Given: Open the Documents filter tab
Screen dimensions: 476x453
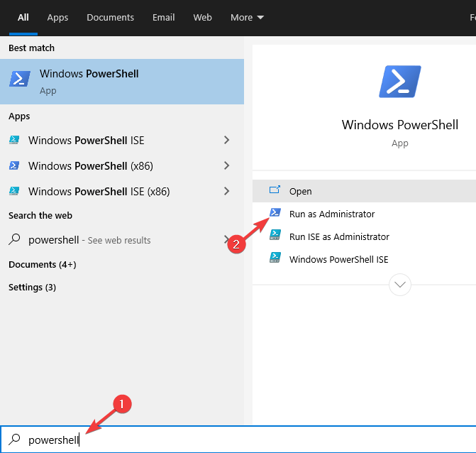Looking at the screenshot, I should pyautogui.click(x=110, y=17).
